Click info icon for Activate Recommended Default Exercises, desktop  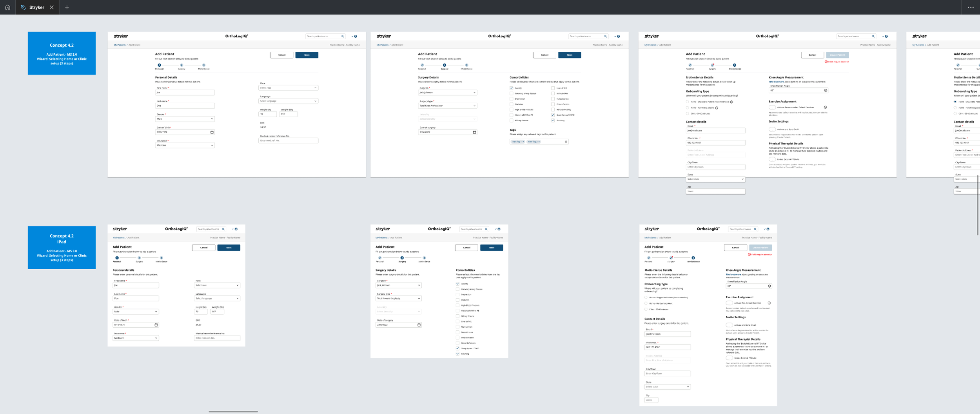pyautogui.click(x=825, y=107)
